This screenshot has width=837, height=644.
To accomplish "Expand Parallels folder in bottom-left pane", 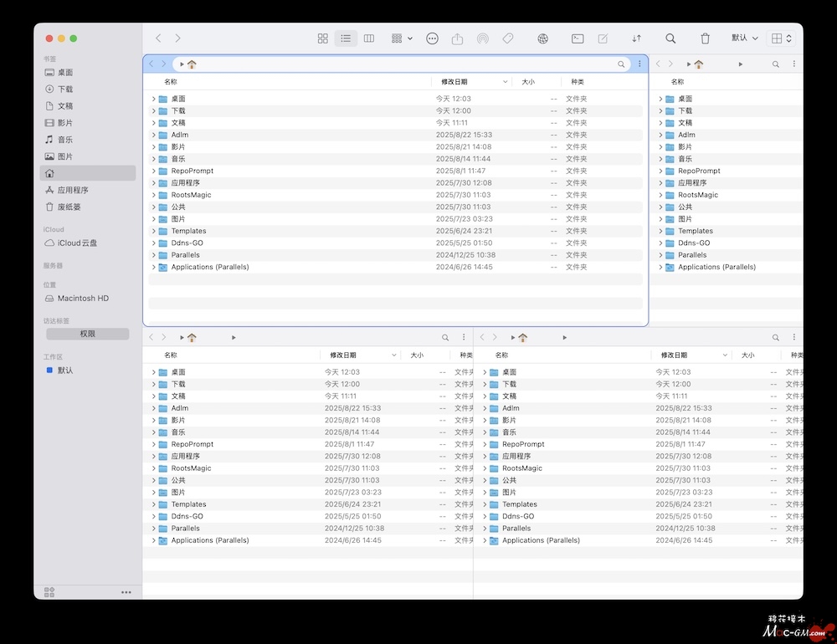I will [x=154, y=529].
